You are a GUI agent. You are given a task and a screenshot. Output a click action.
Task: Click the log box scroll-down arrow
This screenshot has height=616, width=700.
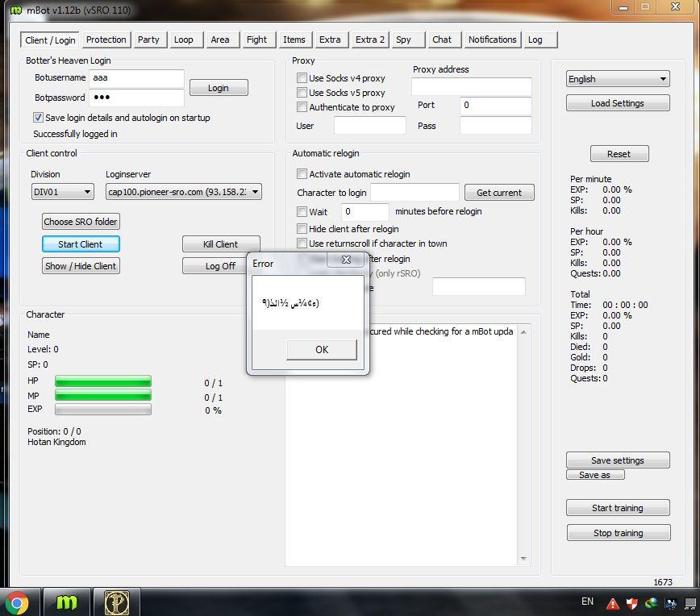tap(523, 559)
